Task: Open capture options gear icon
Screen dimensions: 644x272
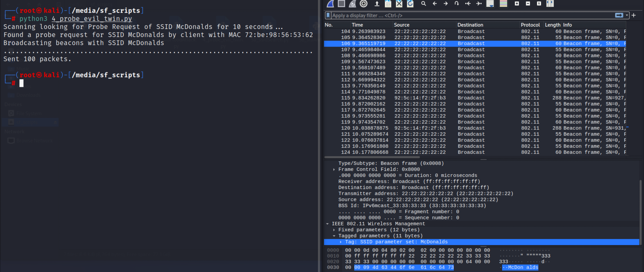Action: click(x=364, y=4)
